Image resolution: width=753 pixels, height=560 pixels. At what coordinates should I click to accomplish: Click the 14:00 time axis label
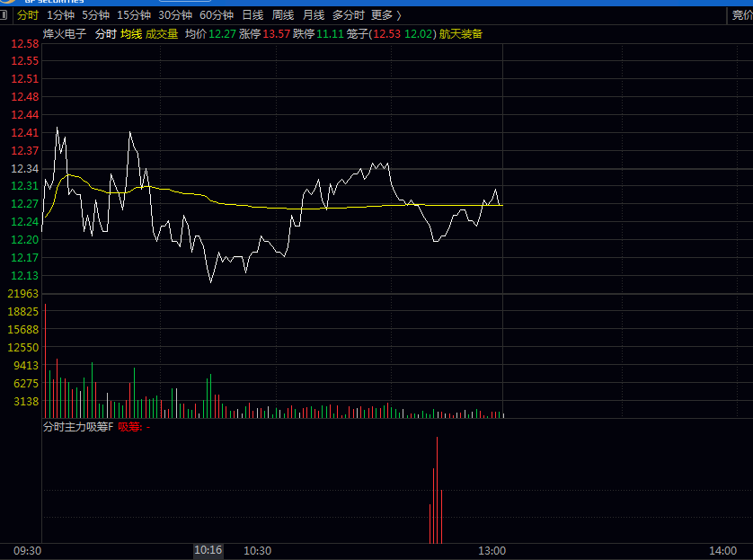(x=722, y=551)
